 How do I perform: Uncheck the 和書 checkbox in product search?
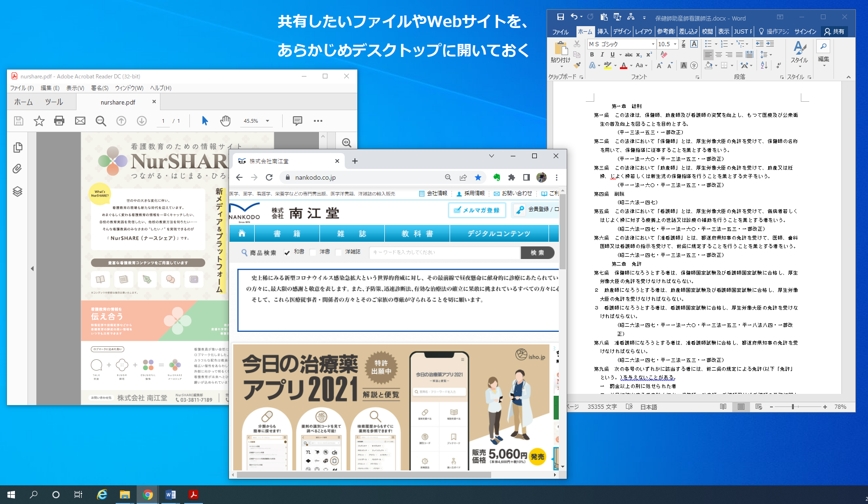287,252
